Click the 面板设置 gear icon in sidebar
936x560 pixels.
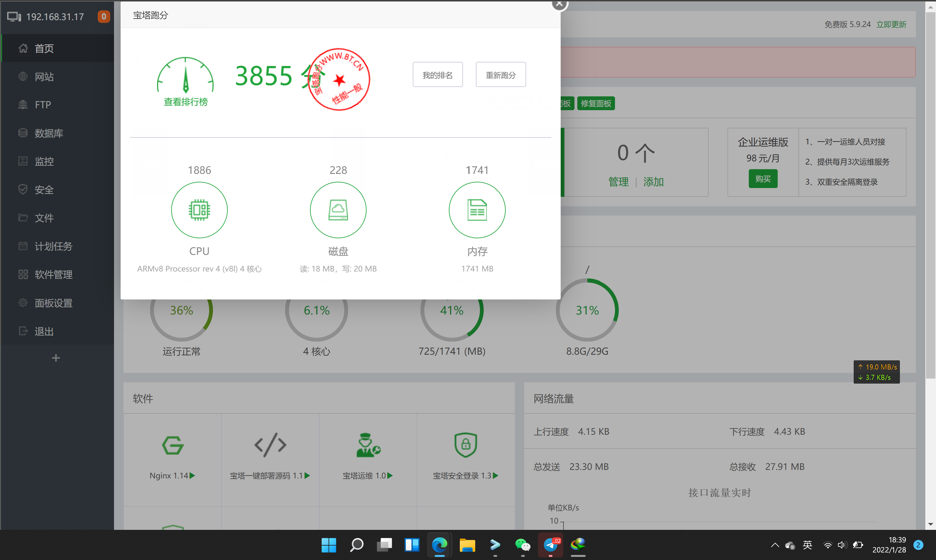23,303
